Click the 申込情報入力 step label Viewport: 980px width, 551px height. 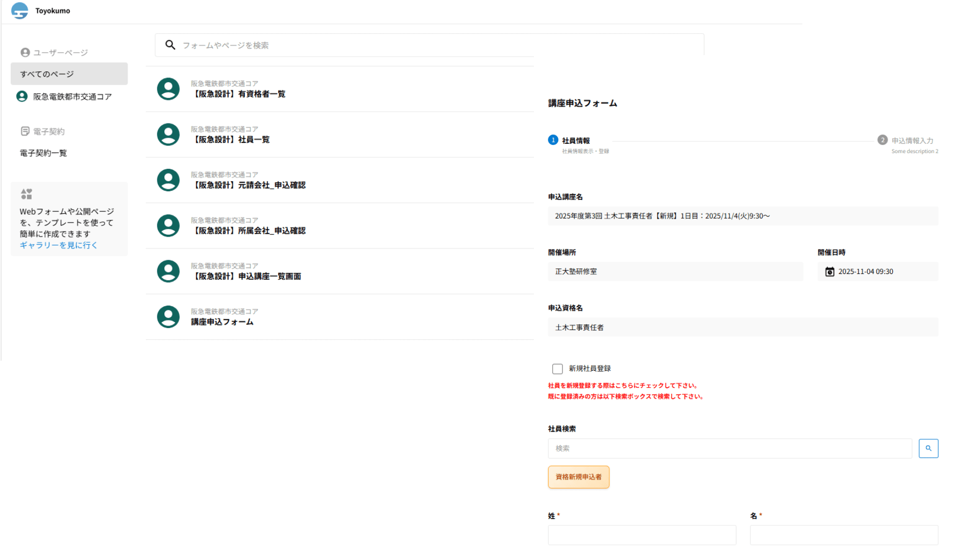click(913, 141)
